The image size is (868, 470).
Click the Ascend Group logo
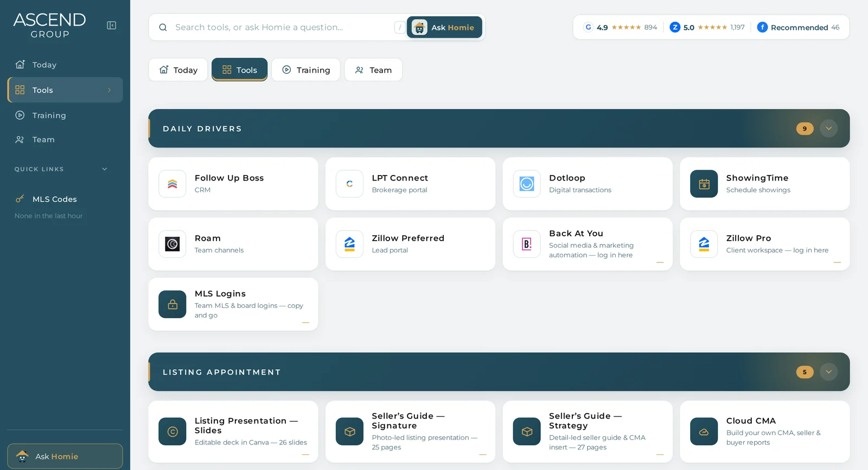[49, 25]
